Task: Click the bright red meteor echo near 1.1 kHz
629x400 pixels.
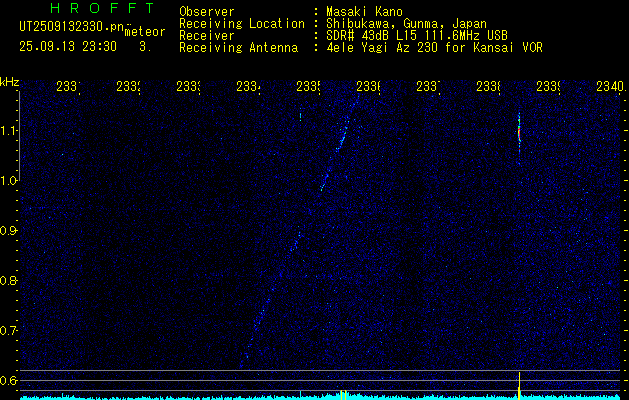Action: [x=519, y=134]
